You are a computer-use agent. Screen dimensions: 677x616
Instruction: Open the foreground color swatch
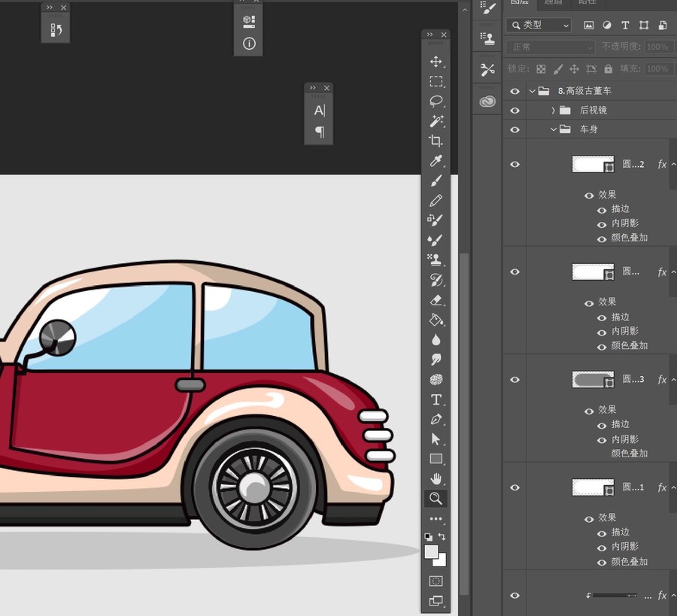point(431,551)
